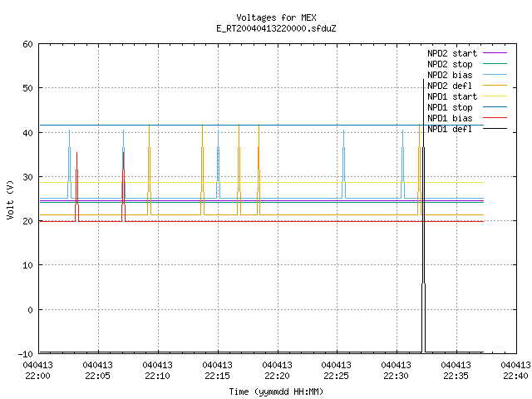Click the tall black NPD1 defl spike near 22:32

423,215
